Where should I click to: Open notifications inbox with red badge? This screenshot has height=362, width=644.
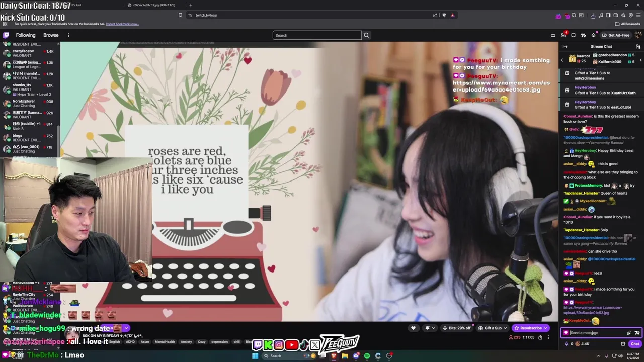(x=563, y=35)
